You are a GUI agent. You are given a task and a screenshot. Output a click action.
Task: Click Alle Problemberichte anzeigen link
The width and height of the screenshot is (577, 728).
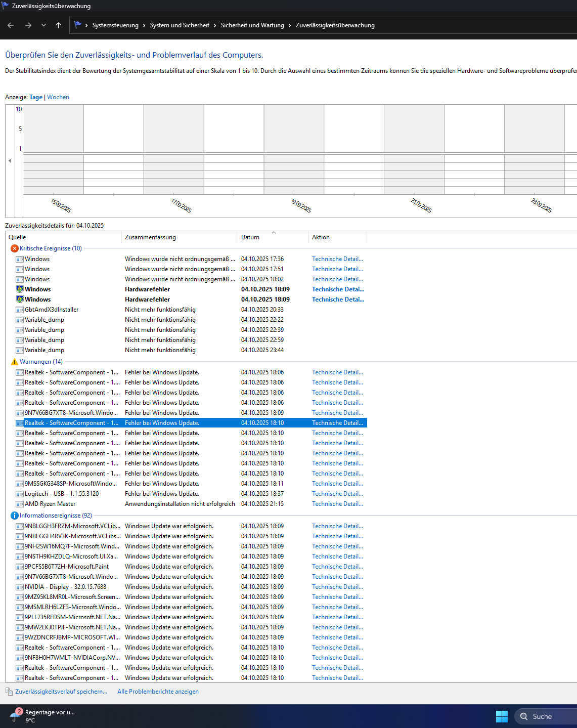(158, 692)
